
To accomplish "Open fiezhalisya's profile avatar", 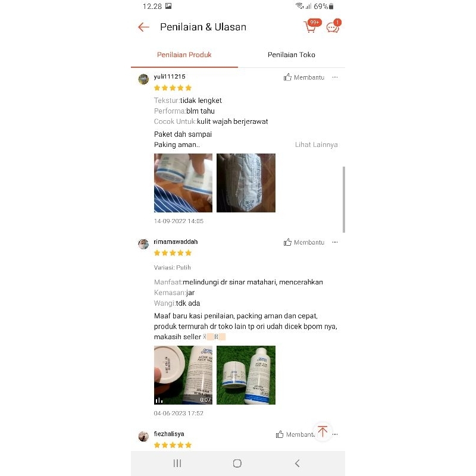I will (143, 436).
